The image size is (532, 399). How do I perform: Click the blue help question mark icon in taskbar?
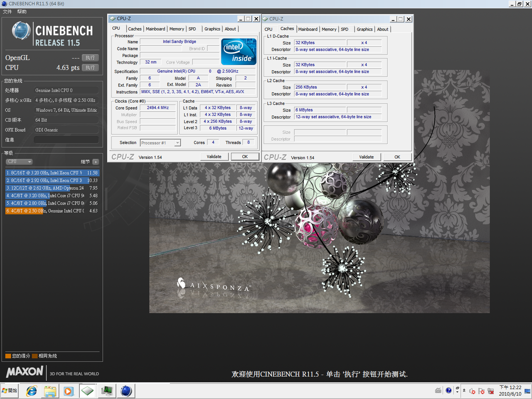[x=448, y=390]
